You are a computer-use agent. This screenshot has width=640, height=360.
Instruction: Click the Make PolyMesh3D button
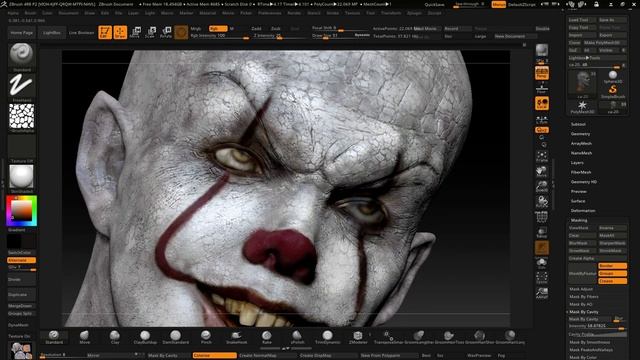(604, 42)
